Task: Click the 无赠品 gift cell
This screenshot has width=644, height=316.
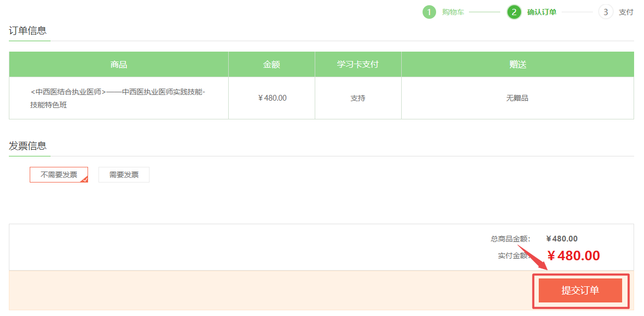Action: (x=517, y=98)
